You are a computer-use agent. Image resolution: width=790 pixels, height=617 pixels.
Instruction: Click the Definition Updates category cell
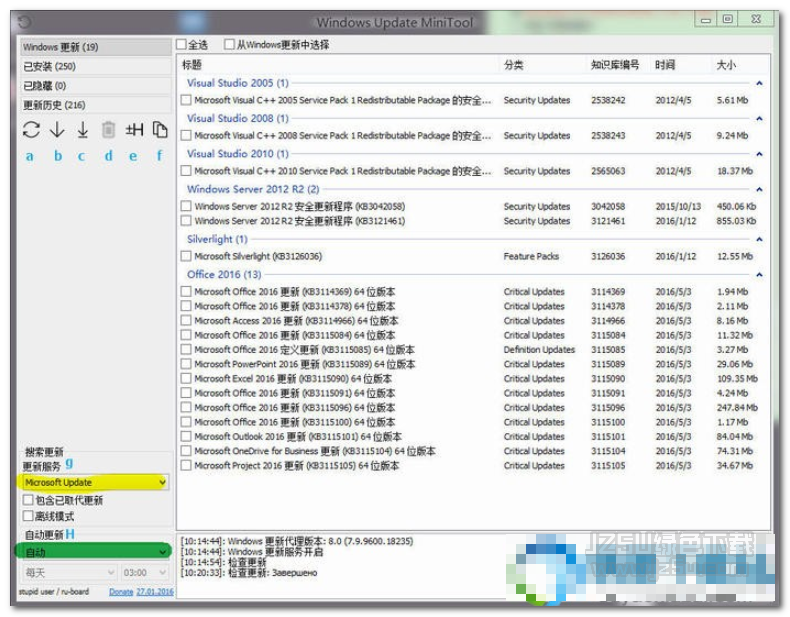tap(539, 350)
